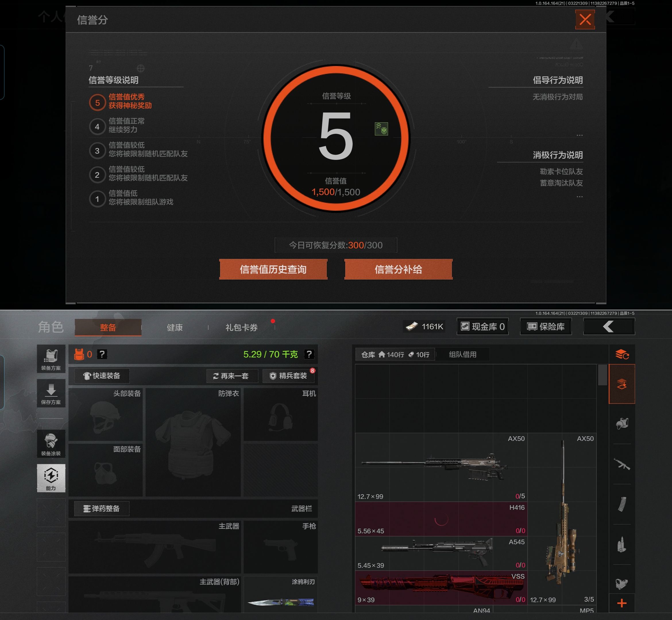
Task: Expand the 倡导行为说明 ellipsis
Action: tap(579, 135)
